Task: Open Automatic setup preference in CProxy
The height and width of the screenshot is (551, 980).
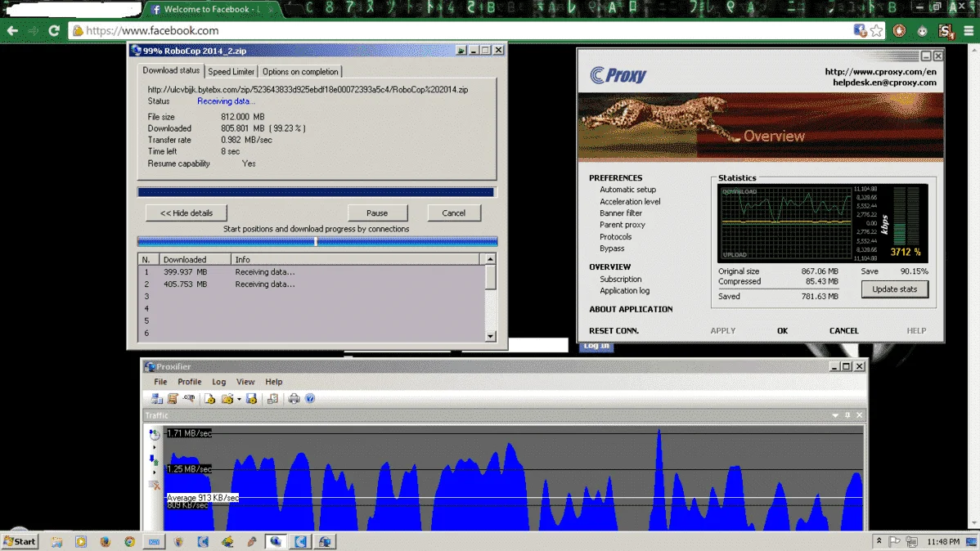Action: 627,190
